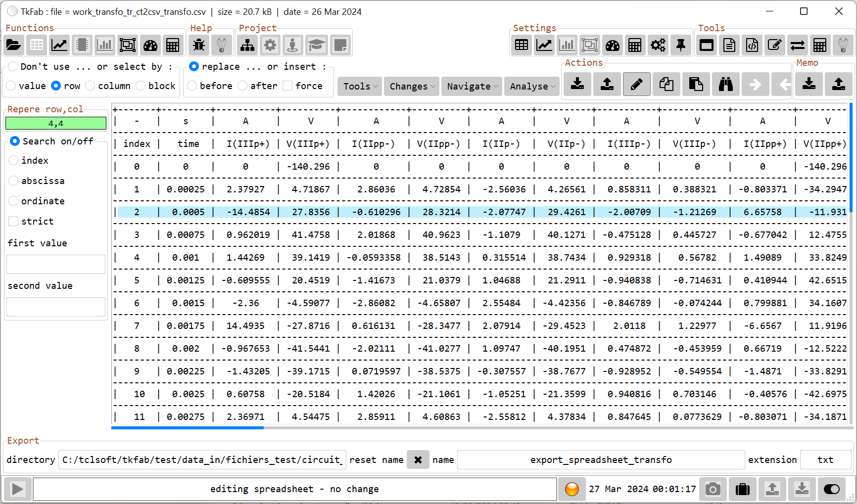Open file via Functions folder icon
This screenshot has height=504, width=857.
pyautogui.click(x=13, y=46)
